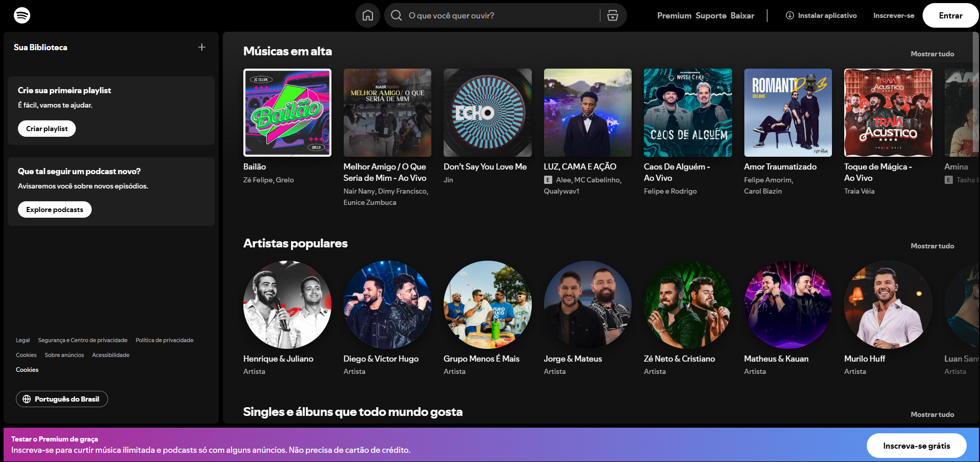This screenshot has width=980, height=462.
Task: Open the Suporte menu link
Action: pyautogui.click(x=711, y=15)
